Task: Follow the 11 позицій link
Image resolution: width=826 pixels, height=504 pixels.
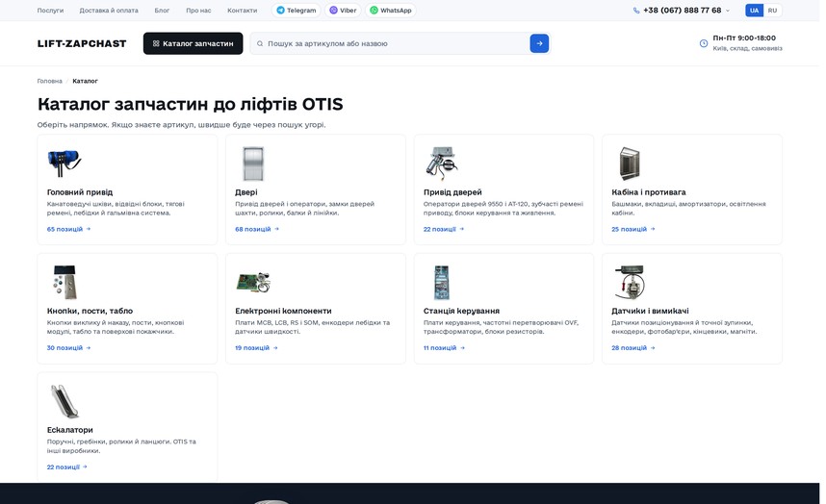Action: click(440, 348)
